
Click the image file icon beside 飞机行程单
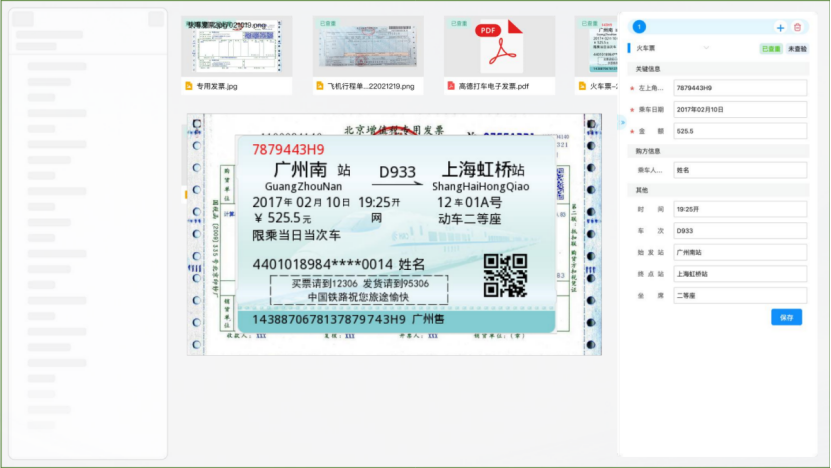click(320, 86)
